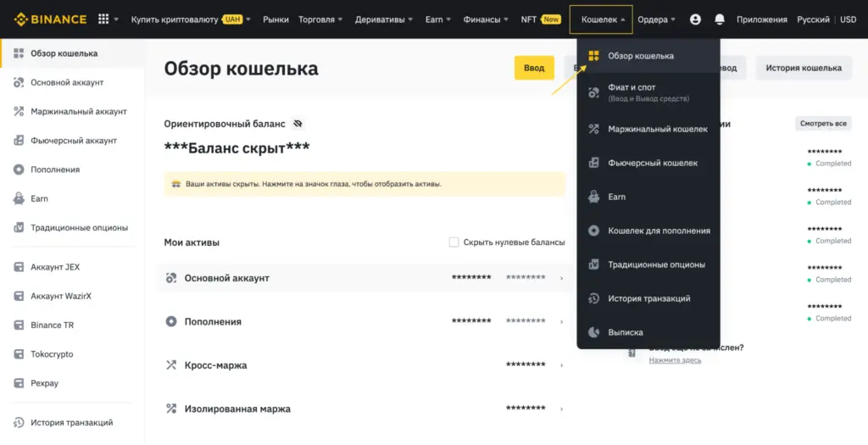868x445 pixels.
Task: Select Обзор кошелька in the dropdown menu
Action: coord(641,56)
